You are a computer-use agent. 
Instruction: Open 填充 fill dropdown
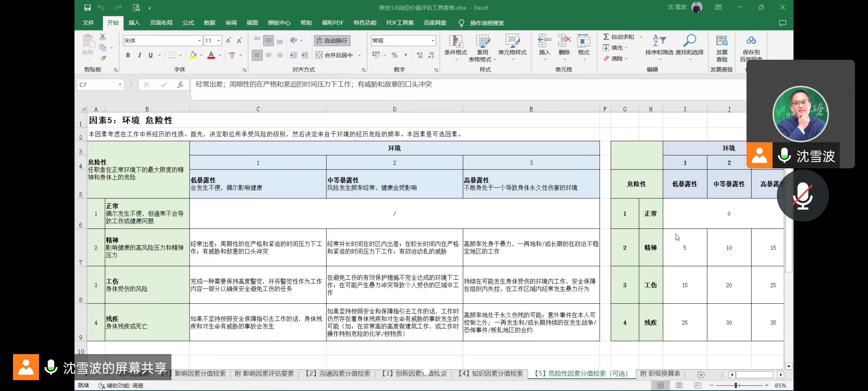[615, 48]
